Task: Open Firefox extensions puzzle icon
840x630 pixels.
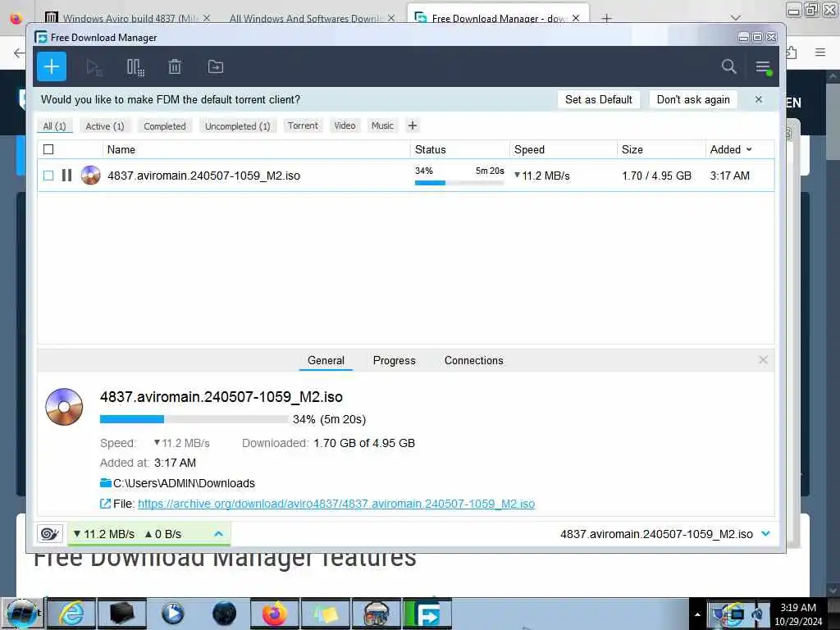Action: point(792,52)
